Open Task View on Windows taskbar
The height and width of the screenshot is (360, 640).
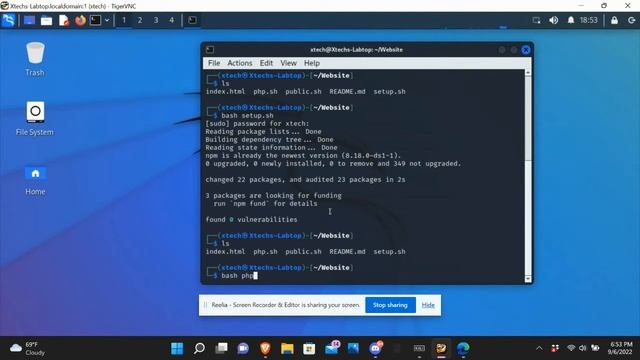pyautogui.click(x=222, y=348)
